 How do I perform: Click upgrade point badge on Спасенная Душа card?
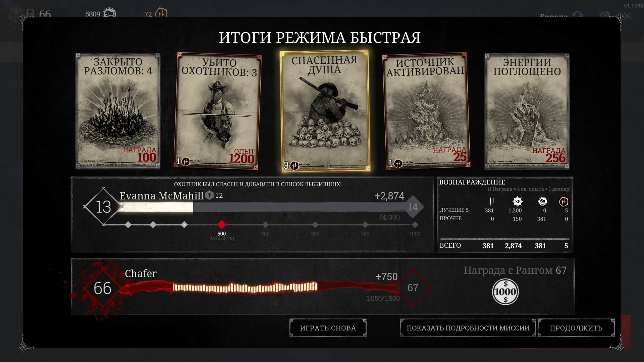[294, 166]
